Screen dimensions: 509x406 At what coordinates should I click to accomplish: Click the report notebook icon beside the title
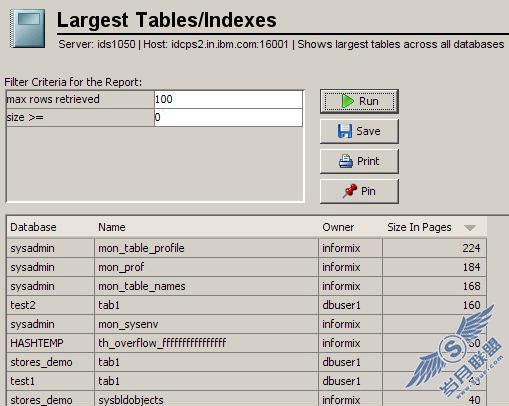(x=27, y=29)
